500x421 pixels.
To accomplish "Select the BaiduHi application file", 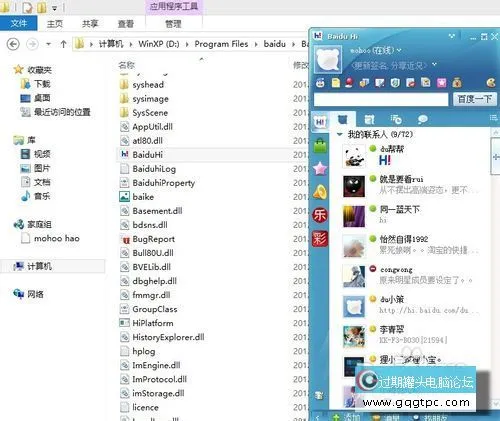I will pyautogui.click(x=148, y=155).
